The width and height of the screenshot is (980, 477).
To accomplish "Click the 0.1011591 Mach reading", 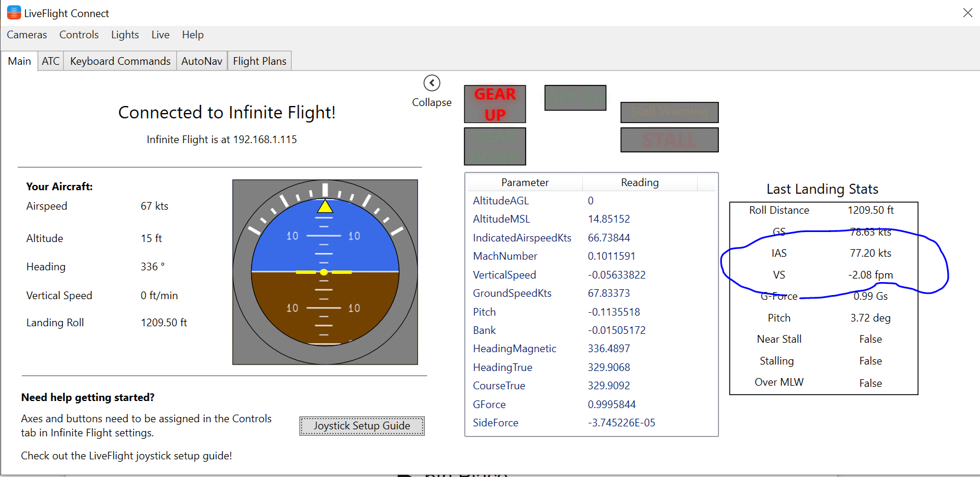I will (612, 256).
